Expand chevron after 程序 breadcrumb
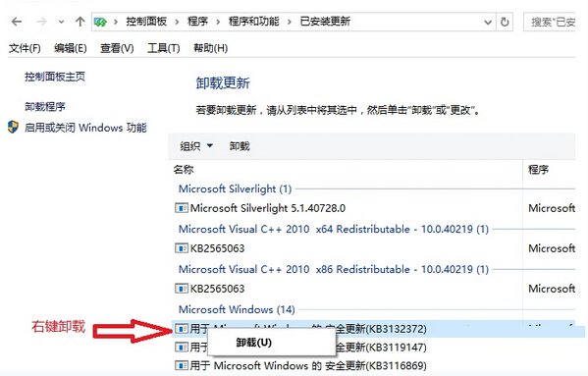This screenshot has height=376, width=588. pos(218,23)
